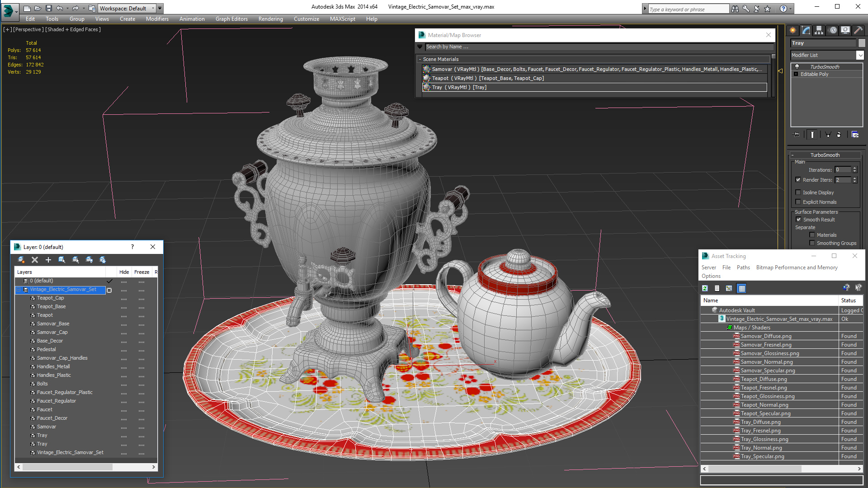
Task: Toggle TurboSmooth modifier lightbulb visibility
Action: pos(797,67)
